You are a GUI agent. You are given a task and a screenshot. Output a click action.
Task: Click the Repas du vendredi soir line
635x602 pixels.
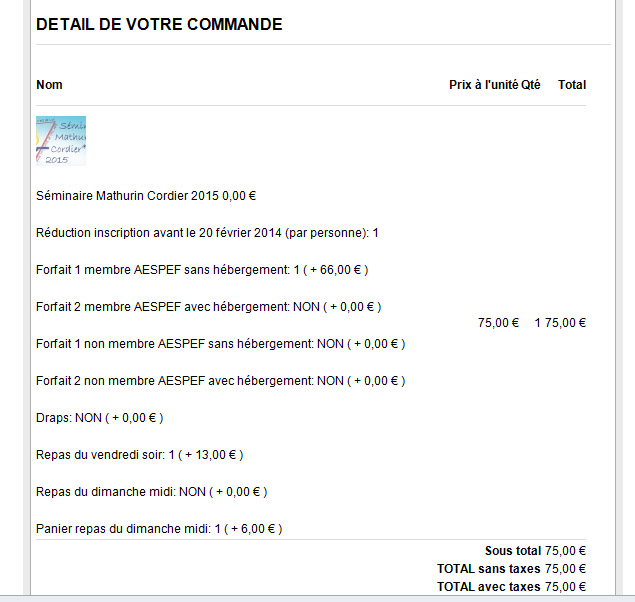[139, 455]
